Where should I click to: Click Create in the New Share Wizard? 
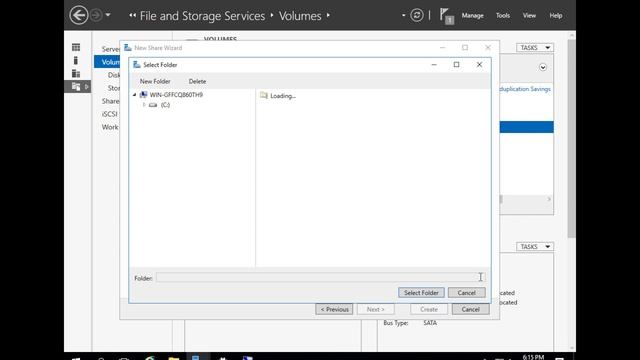[x=429, y=309]
